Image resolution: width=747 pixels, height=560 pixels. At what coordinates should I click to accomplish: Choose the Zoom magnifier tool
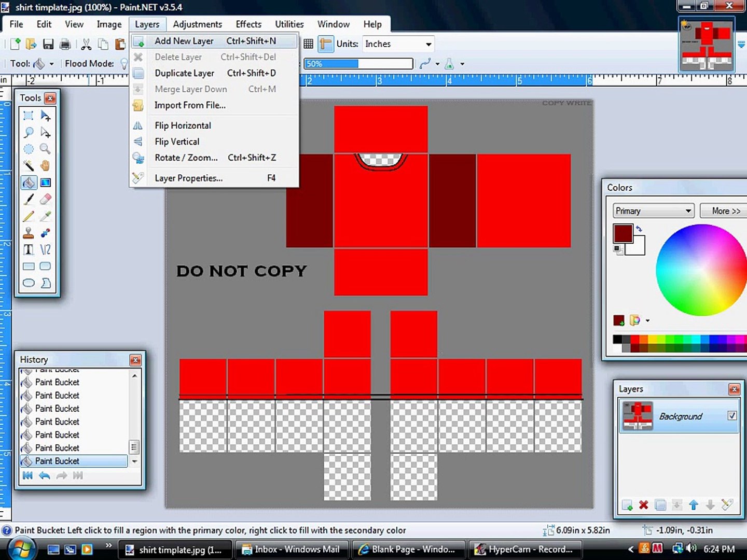46,149
